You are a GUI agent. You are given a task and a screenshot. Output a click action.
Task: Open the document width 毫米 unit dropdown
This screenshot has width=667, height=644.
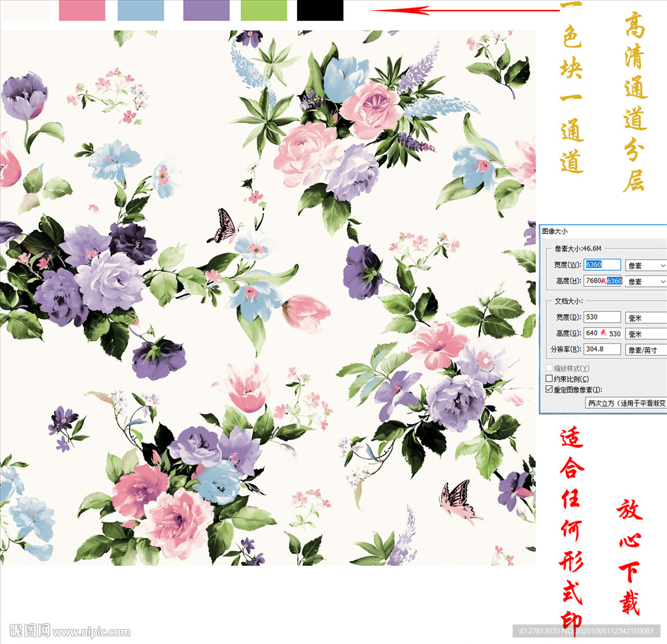pyautogui.click(x=646, y=318)
